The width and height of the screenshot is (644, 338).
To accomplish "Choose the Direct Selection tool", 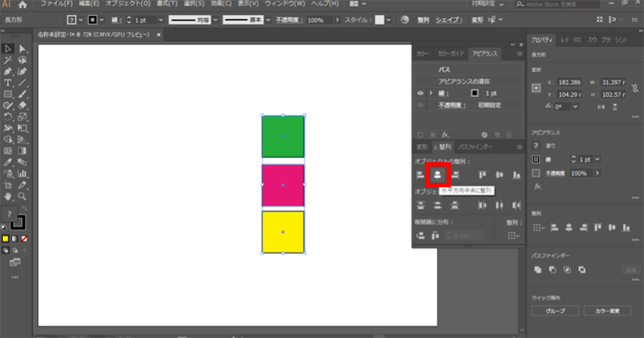I will pos(23,49).
